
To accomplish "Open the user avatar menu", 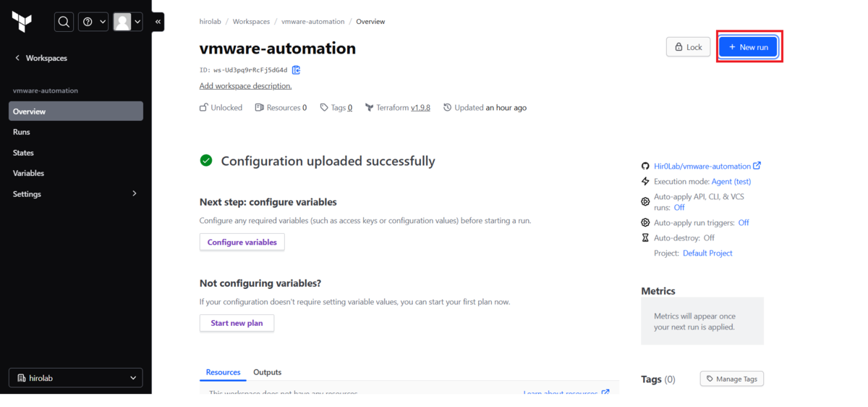I will pyautogui.click(x=127, y=22).
